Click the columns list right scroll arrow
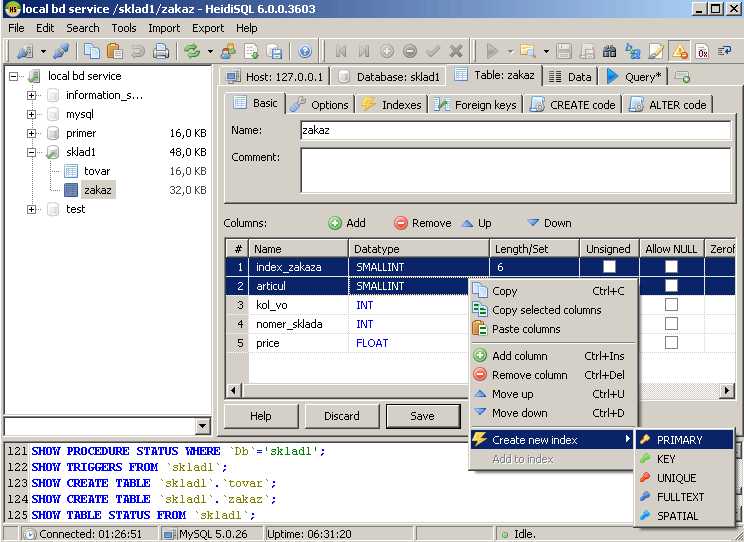Viewport: 744px width, 542px height. coord(727,391)
